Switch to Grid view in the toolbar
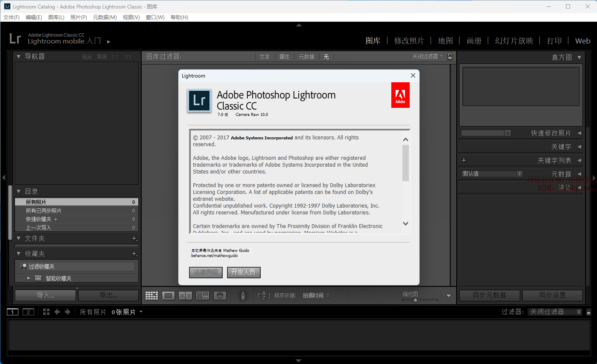The width and height of the screenshot is (597, 364). 151,295
